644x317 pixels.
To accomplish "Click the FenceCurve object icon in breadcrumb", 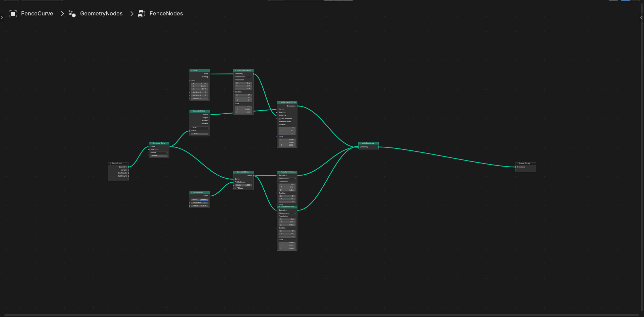I will pyautogui.click(x=13, y=13).
